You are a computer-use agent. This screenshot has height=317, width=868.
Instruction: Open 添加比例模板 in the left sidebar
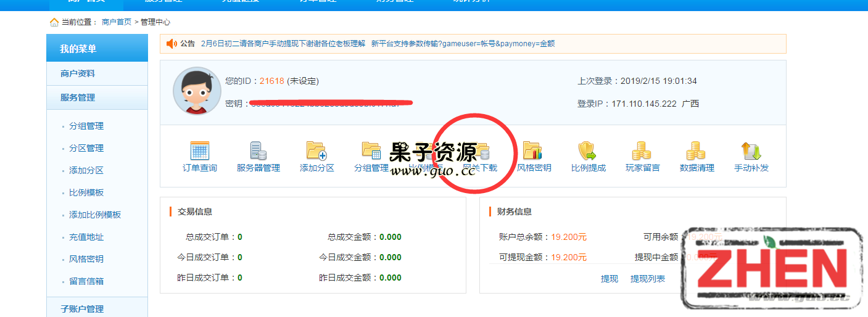pyautogui.click(x=95, y=215)
